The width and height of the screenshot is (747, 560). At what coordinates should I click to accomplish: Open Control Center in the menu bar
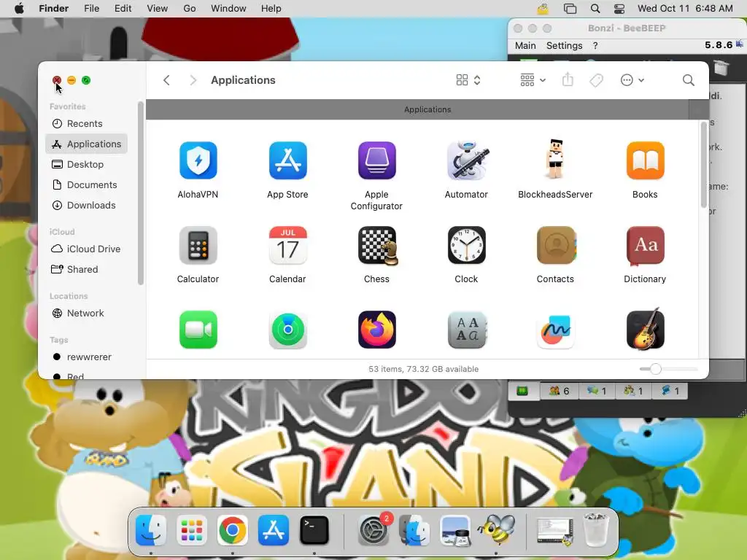pos(619,9)
